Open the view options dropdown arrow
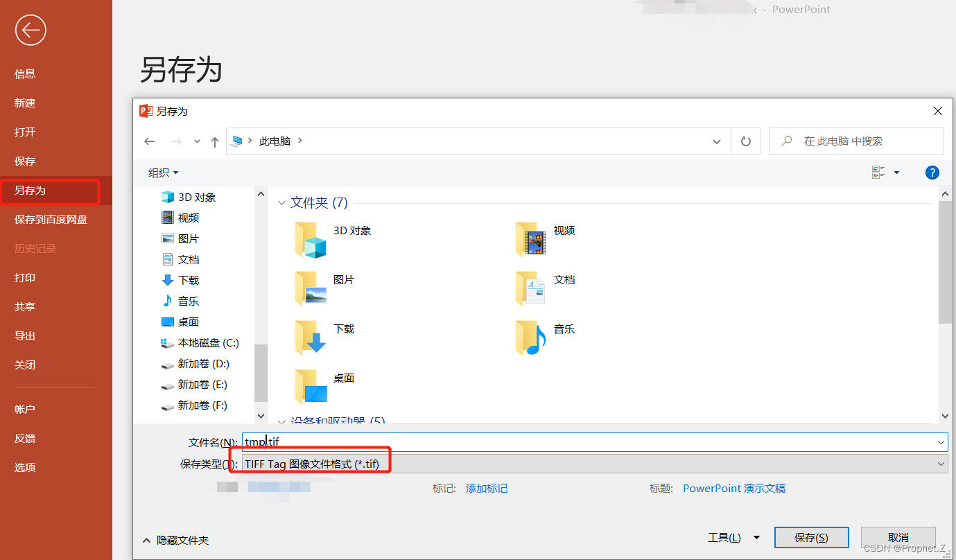Image resolution: width=956 pixels, height=560 pixels. click(x=896, y=173)
